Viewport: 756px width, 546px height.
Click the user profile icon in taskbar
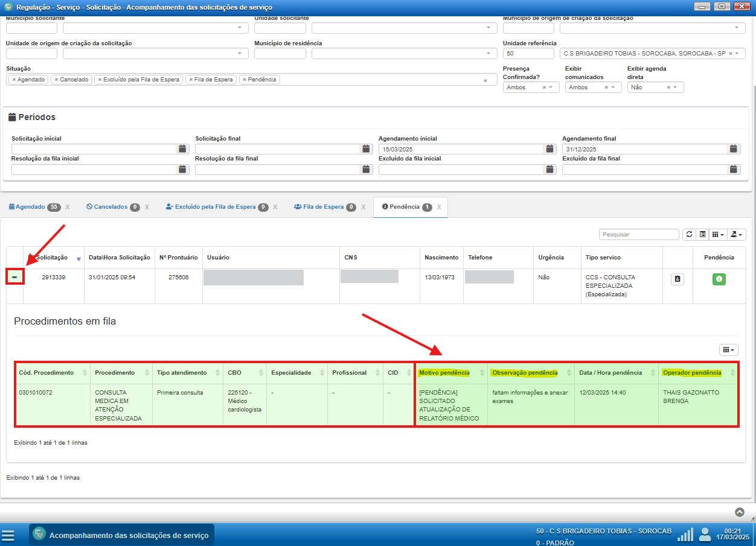pos(705,535)
